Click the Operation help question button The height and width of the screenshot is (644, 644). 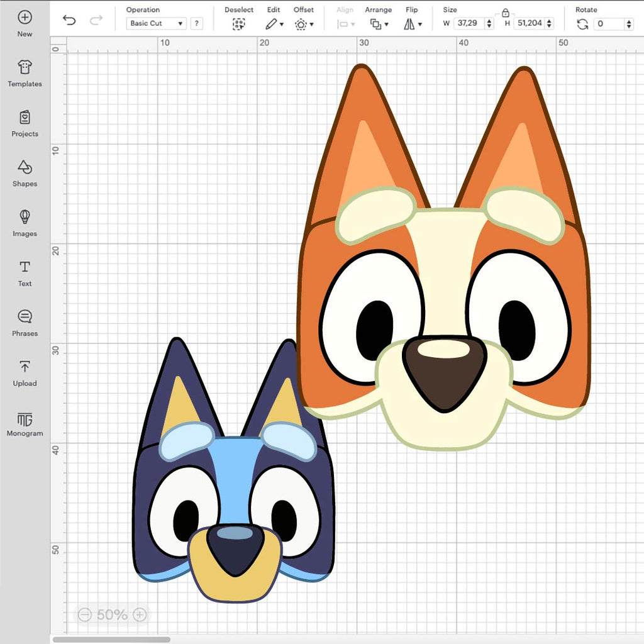[x=197, y=23]
